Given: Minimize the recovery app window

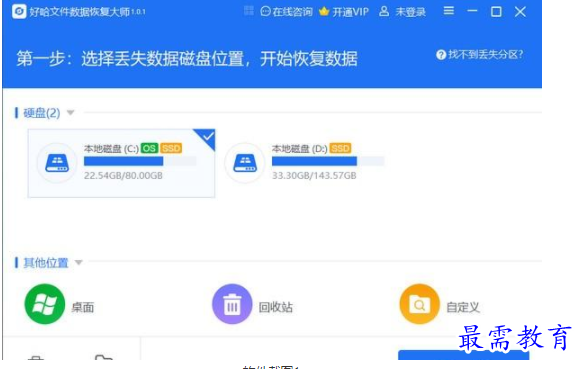Looking at the screenshot, I should point(472,11).
